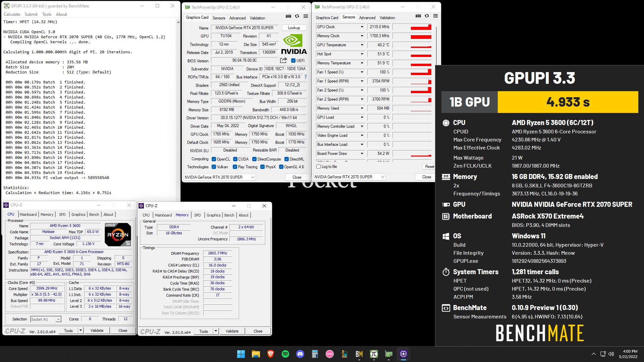
Task: Click the Fan 1 Speed (%) sensor graph
Action: pyautogui.click(x=412, y=72)
